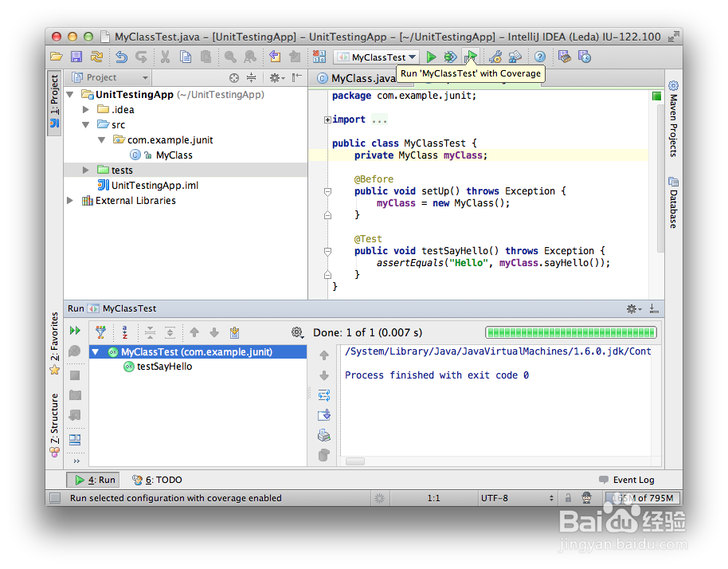Switch to the MyClass.java editor tab
This screenshot has height=569, width=728.
point(358,79)
